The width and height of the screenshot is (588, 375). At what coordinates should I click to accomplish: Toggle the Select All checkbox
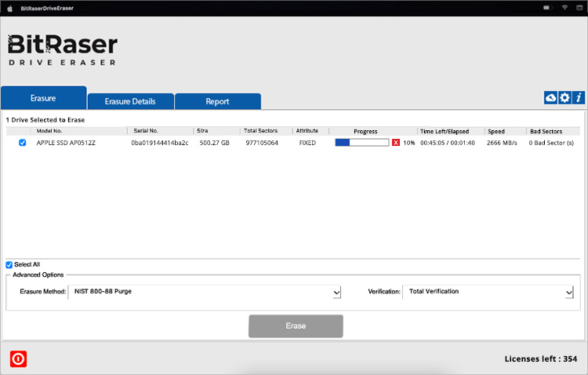point(9,264)
